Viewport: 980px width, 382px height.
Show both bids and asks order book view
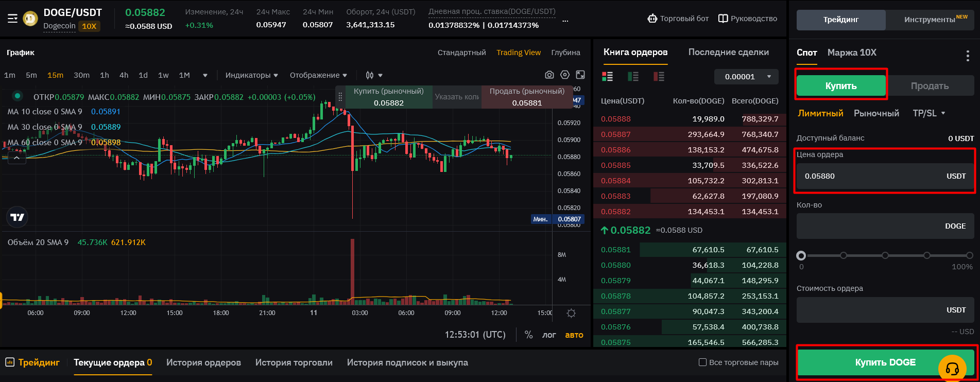coord(608,77)
